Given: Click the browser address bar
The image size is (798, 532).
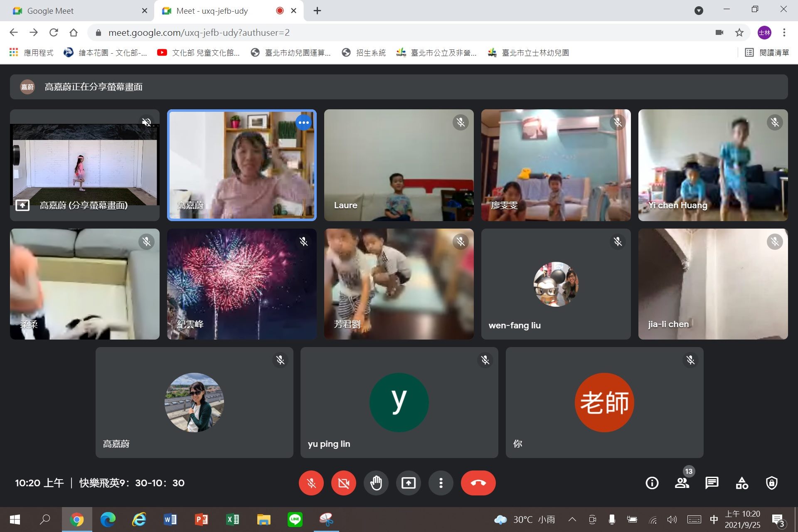Looking at the screenshot, I should [399, 32].
